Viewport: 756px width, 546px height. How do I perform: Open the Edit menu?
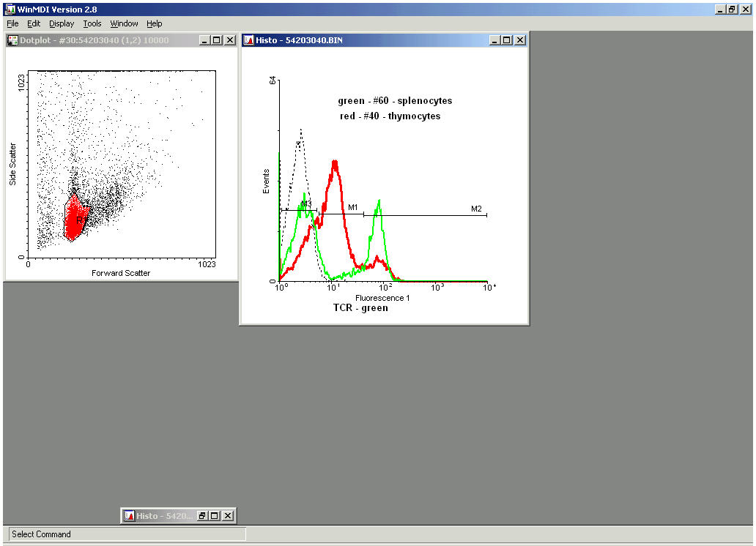point(34,23)
